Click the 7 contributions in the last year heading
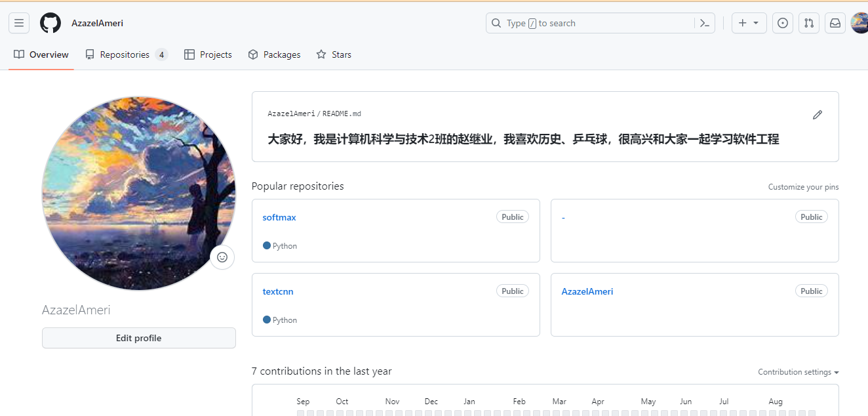This screenshot has width=868, height=416. (x=322, y=371)
